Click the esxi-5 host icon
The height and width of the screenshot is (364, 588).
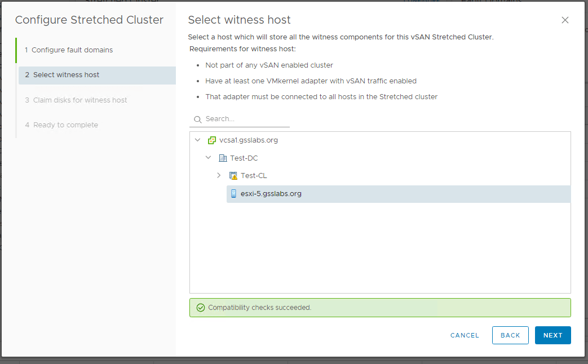[233, 194]
